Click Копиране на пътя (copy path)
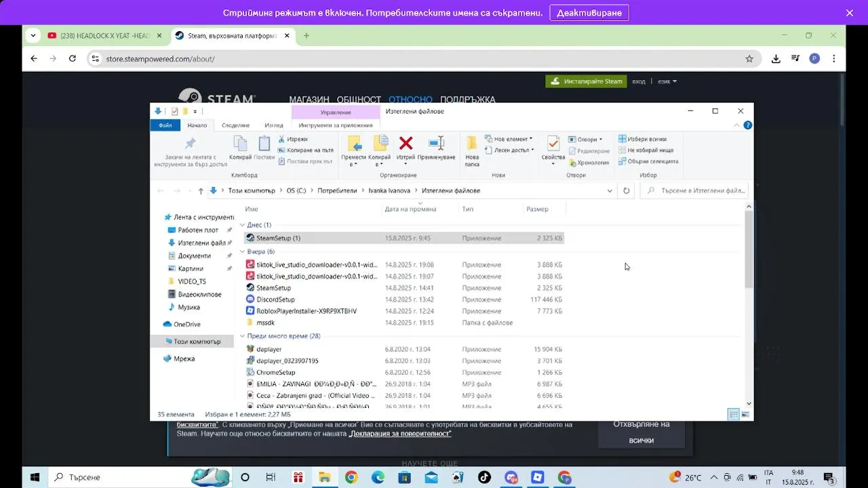Image resolution: width=868 pixels, height=488 pixels. (x=305, y=150)
